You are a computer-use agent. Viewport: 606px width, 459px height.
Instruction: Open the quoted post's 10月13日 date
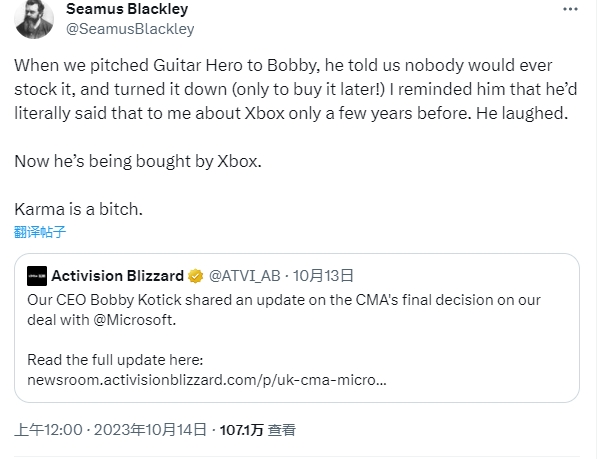point(329,276)
